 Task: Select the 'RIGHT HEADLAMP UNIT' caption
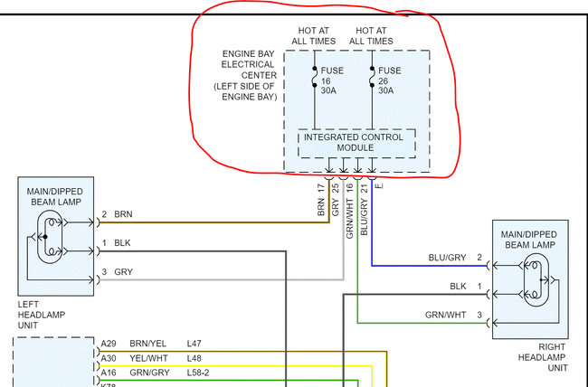pyautogui.click(x=542, y=357)
